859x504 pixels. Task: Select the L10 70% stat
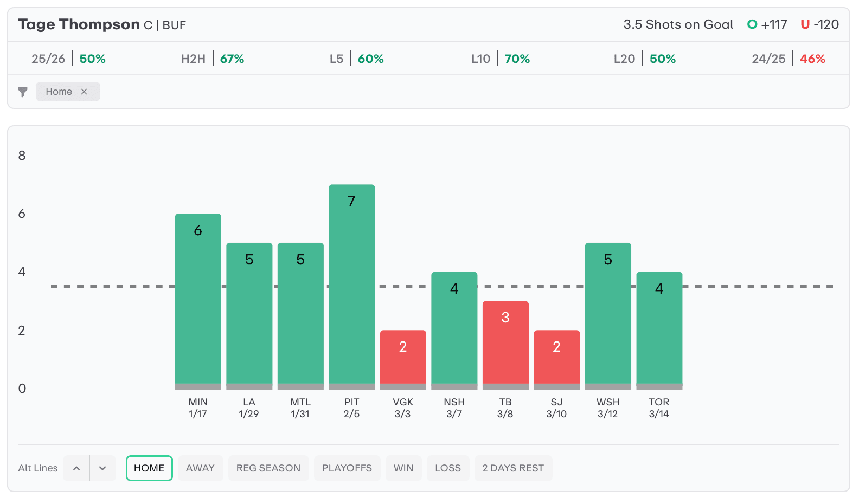(500, 59)
